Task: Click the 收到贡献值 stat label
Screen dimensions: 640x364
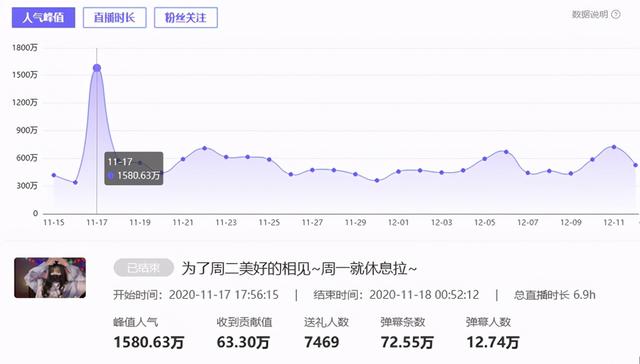Action: coord(244,322)
